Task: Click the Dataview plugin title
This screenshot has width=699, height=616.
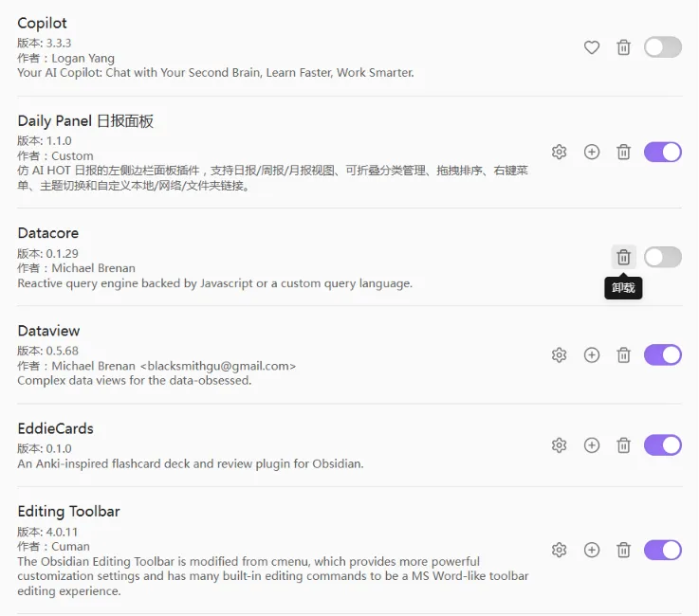Action: tap(48, 331)
